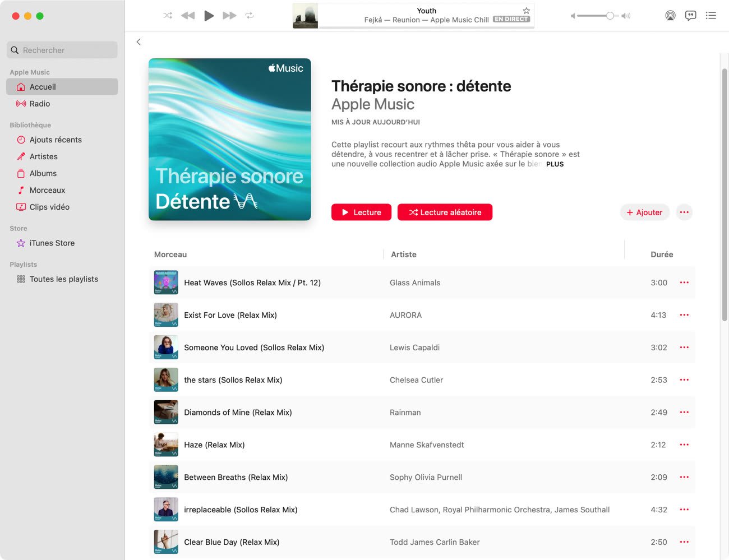Click the now playing album artwork thumbnail

tap(306, 16)
